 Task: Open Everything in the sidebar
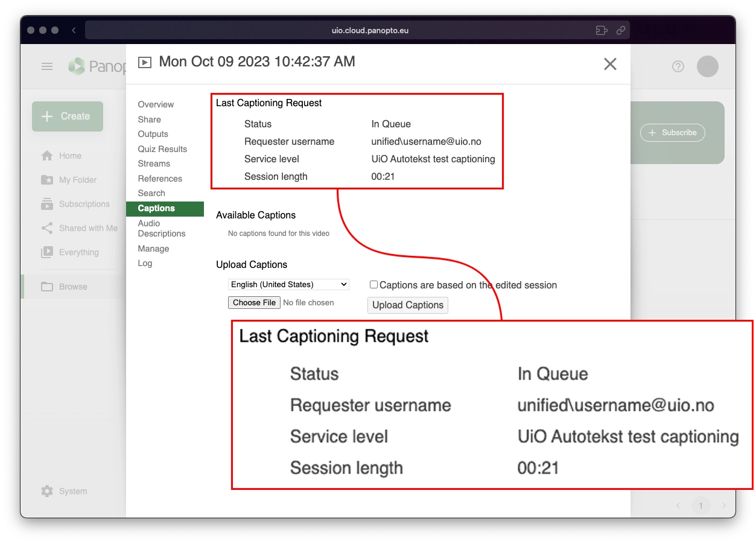(x=70, y=252)
